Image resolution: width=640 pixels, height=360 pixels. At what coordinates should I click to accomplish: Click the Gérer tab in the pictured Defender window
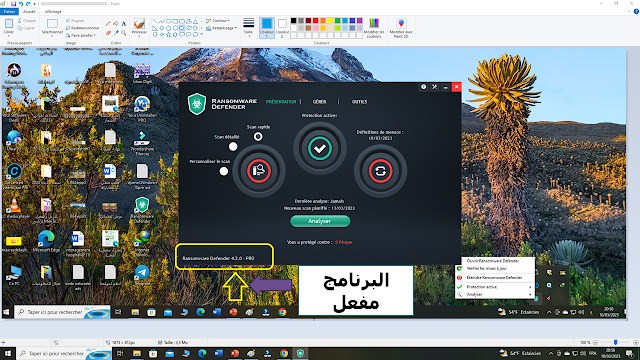click(x=319, y=102)
